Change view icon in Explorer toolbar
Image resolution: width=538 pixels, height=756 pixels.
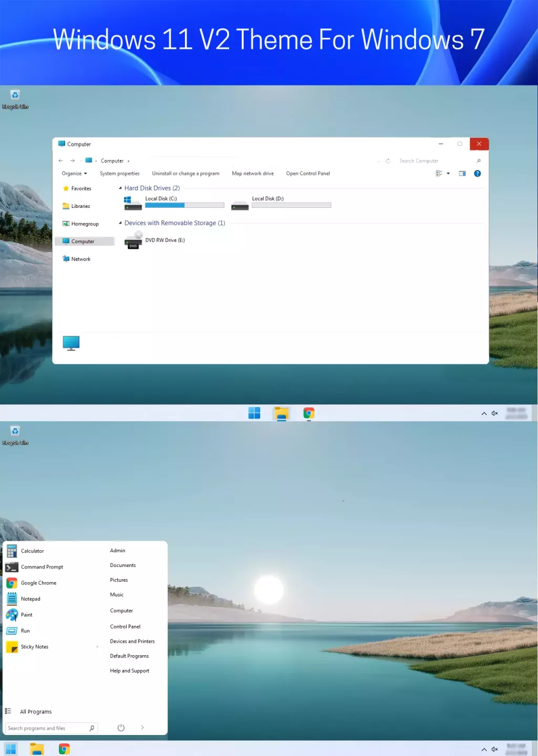click(439, 173)
